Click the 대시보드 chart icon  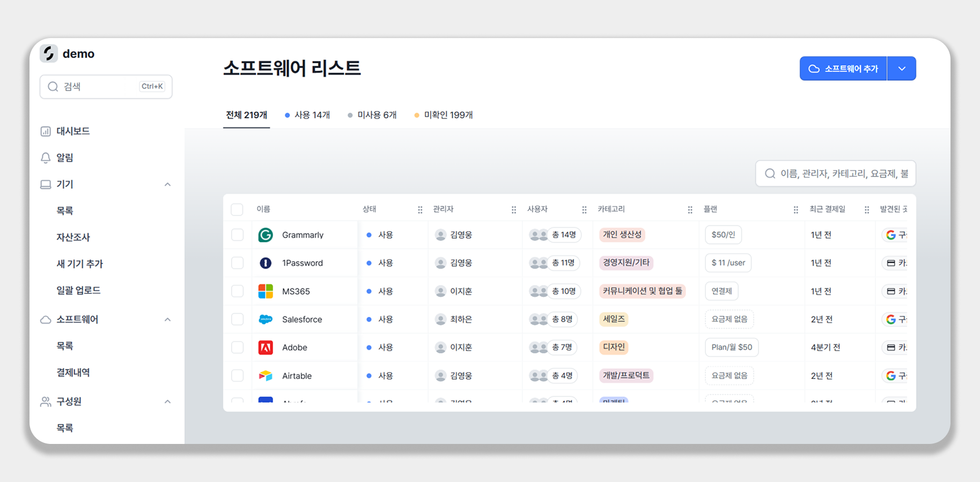[x=46, y=131]
